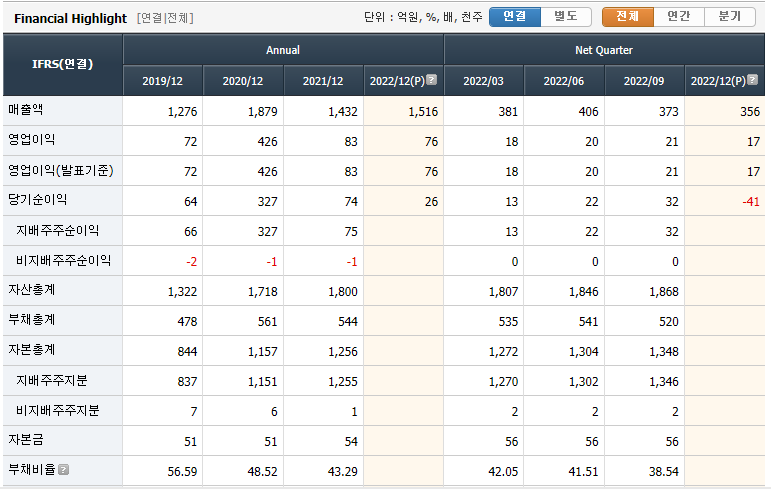Select the 자본금 row label
The image size is (771, 489).
26,440
